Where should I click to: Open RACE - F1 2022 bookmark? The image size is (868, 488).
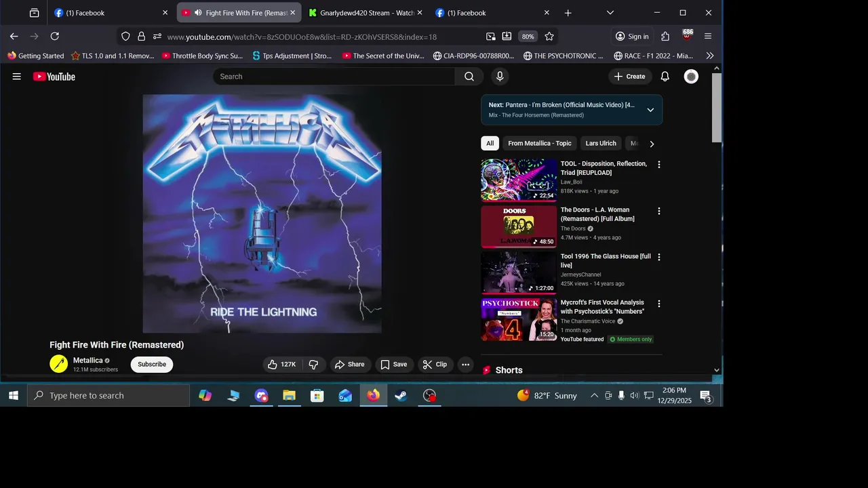point(653,56)
